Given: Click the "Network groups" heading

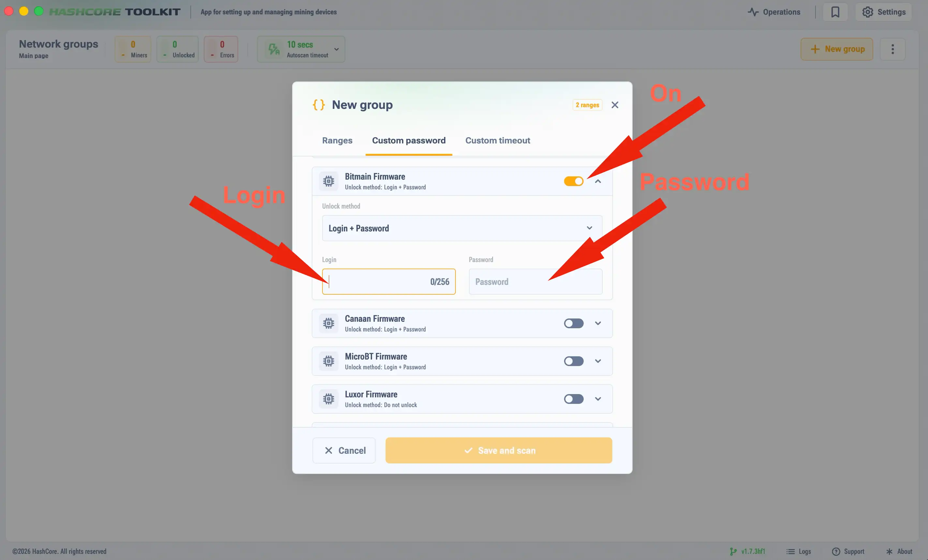Looking at the screenshot, I should pos(58,44).
